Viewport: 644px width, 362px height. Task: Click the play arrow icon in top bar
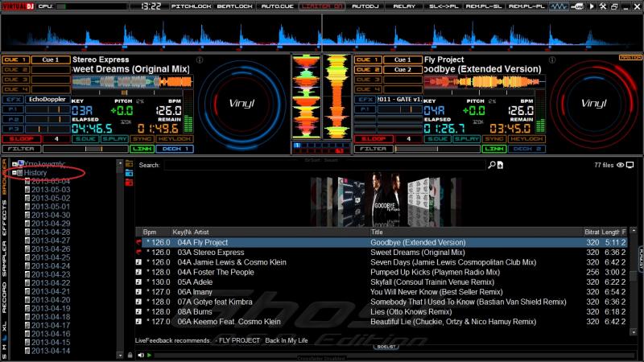pyautogui.click(x=592, y=6)
